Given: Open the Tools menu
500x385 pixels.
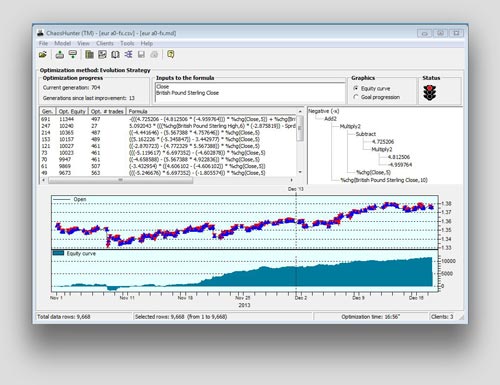Looking at the screenshot, I should click(x=127, y=43).
